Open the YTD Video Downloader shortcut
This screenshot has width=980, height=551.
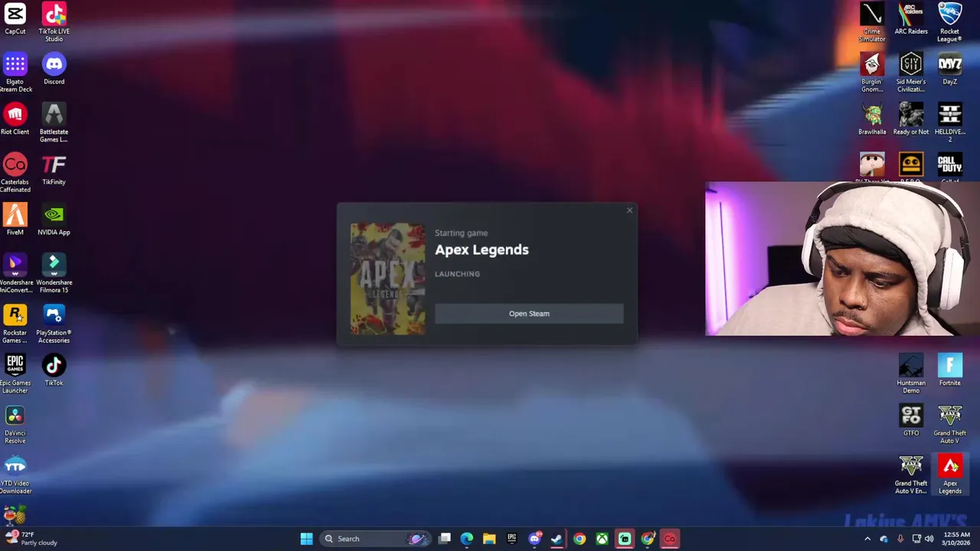tap(15, 474)
